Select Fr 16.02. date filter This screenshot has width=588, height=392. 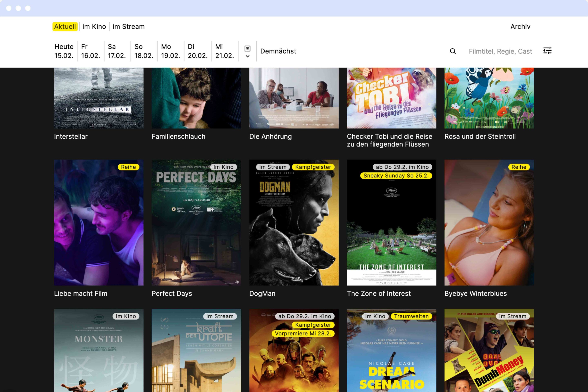pos(90,51)
